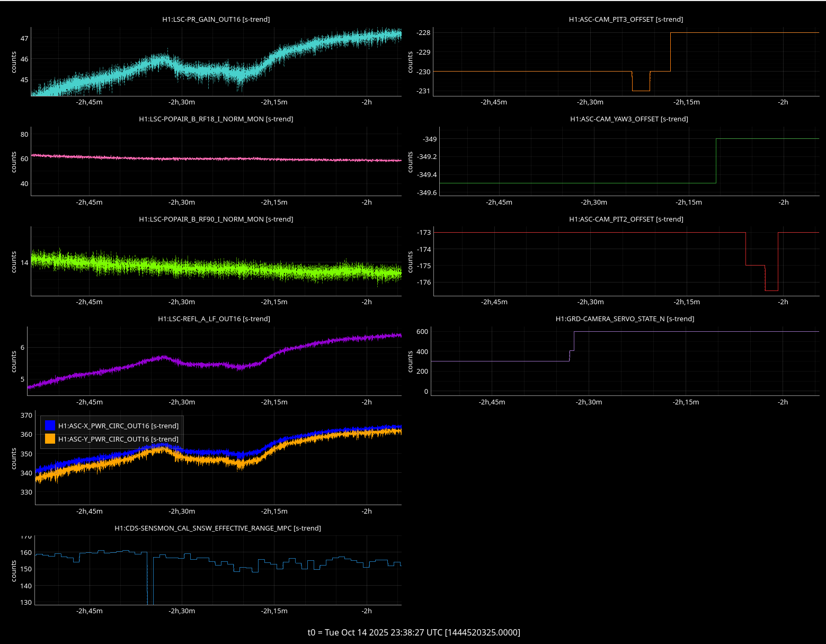
Task: Click the H1:GRD-CAMERA_SERVO_STATE_N plot title
Action: 625,319
